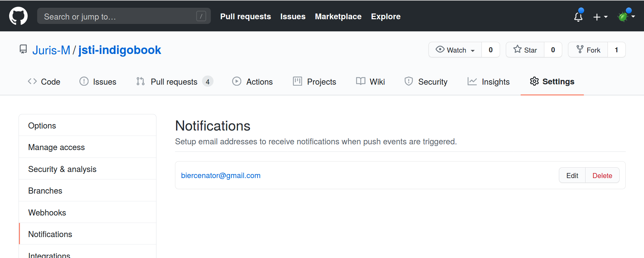This screenshot has height=258, width=644.
Task: Click the Watch eye icon
Action: pos(440,49)
